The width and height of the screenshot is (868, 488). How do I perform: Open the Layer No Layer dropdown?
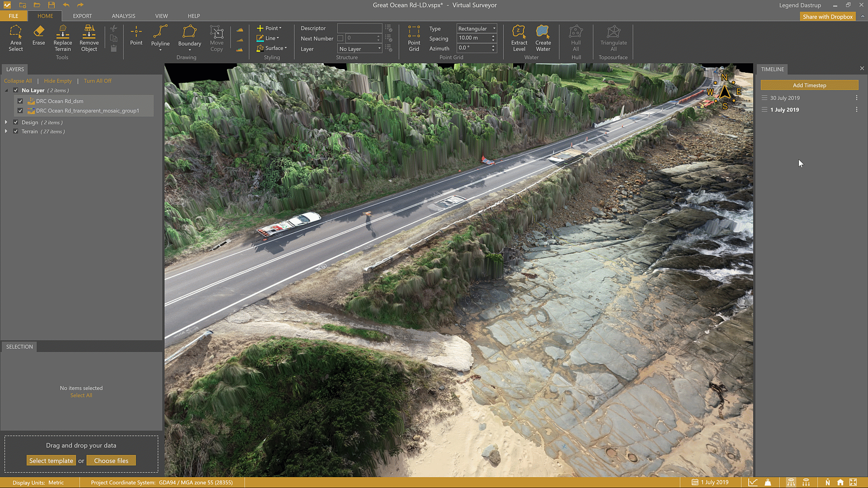click(x=360, y=49)
